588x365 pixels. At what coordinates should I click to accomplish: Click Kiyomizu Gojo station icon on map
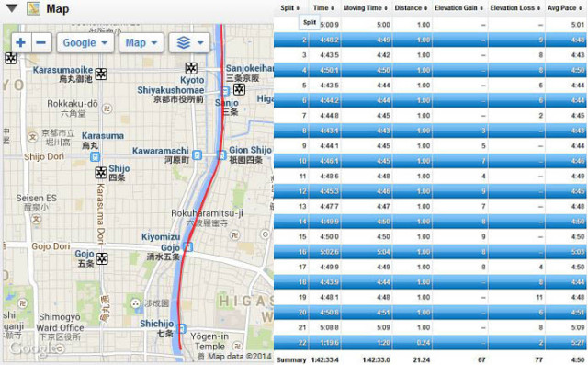tap(187, 246)
